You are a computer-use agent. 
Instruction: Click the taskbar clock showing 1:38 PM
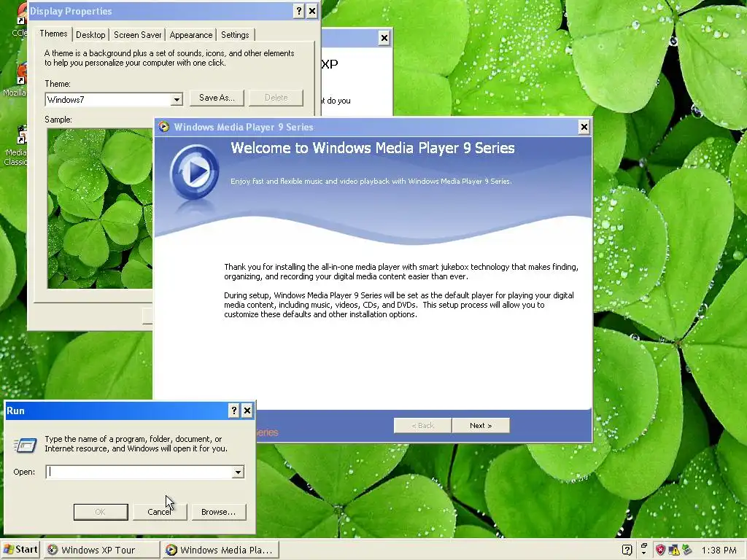pyautogui.click(x=719, y=550)
